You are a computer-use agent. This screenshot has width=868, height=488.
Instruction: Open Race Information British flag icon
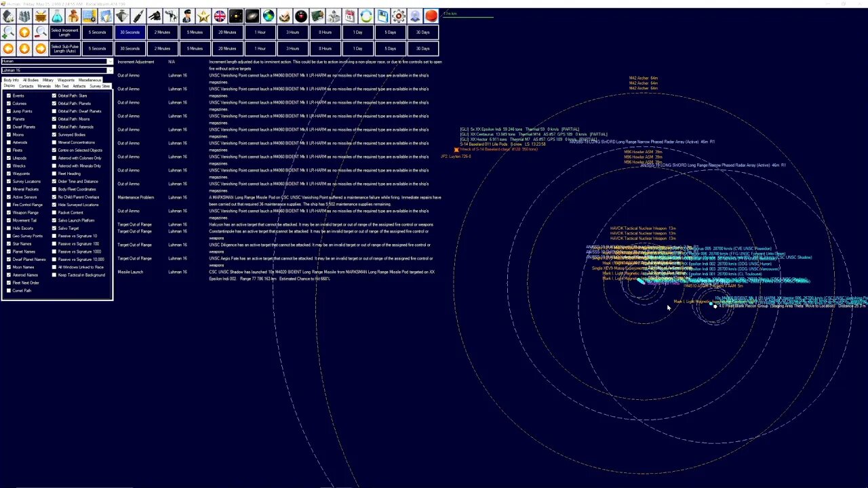(x=220, y=16)
